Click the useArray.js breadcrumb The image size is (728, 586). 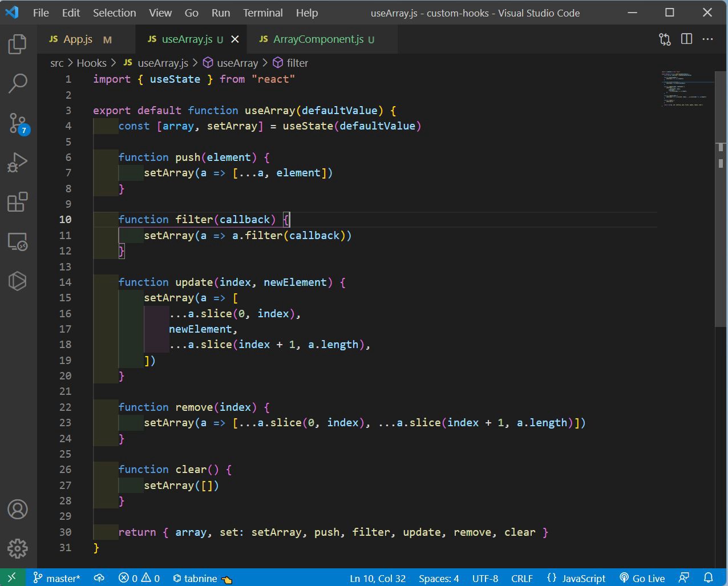tap(156, 63)
